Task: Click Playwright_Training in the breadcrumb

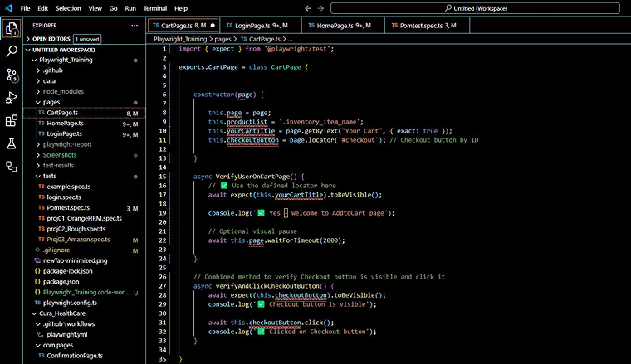Action: (x=180, y=39)
